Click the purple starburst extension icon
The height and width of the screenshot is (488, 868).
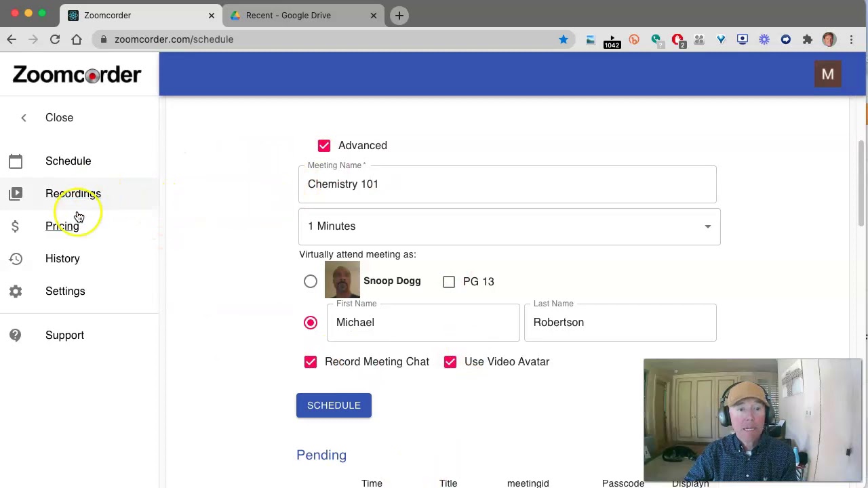(764, 39)
